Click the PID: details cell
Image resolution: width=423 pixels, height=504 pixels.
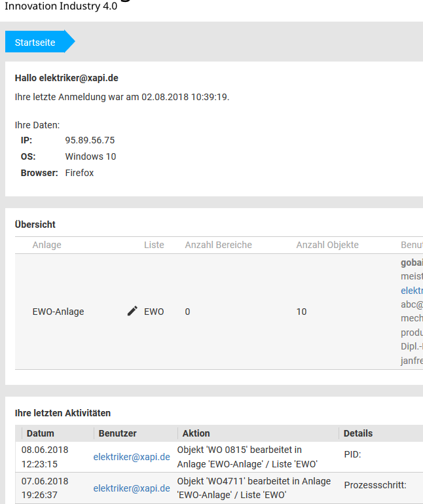pos(352,454)
